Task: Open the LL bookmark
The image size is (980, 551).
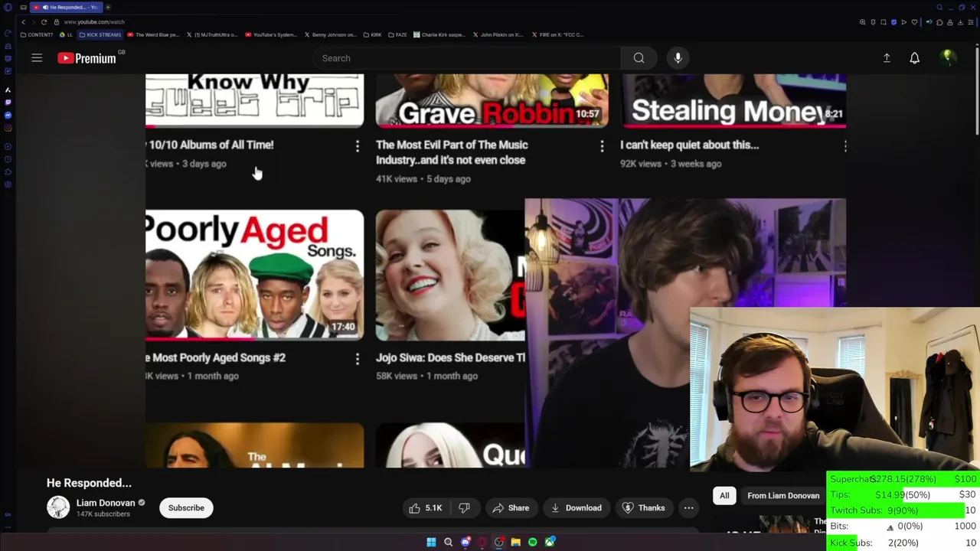Action: click(x=66, y=34)
